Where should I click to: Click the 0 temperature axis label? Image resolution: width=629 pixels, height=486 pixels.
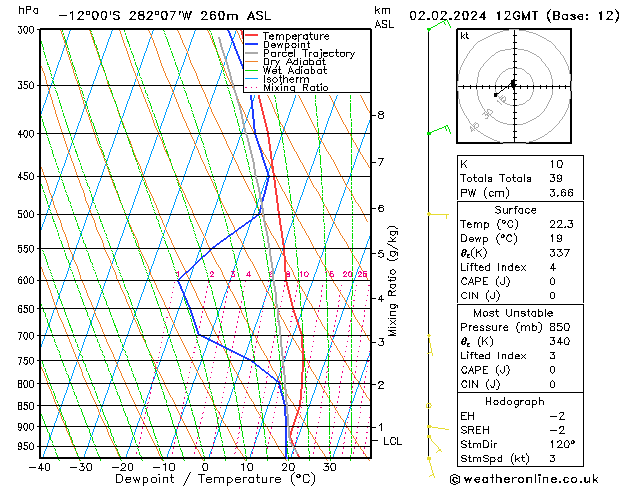[205, 467]
